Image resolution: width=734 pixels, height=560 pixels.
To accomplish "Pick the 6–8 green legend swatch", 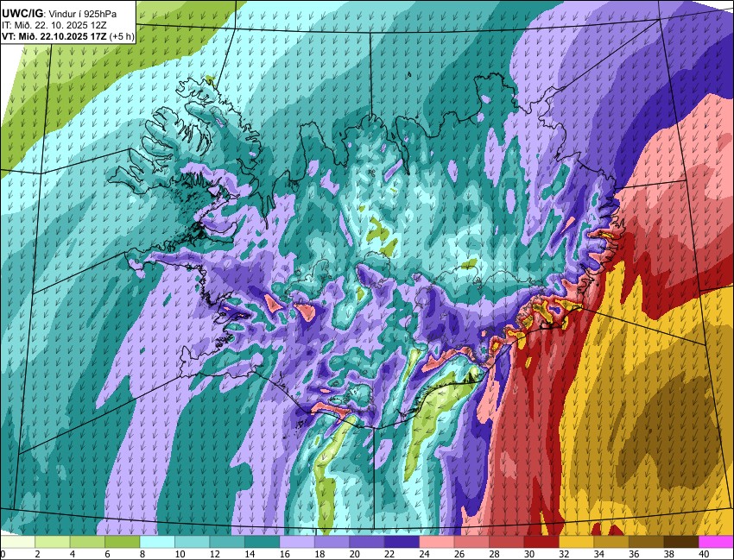I will point(122,542).
